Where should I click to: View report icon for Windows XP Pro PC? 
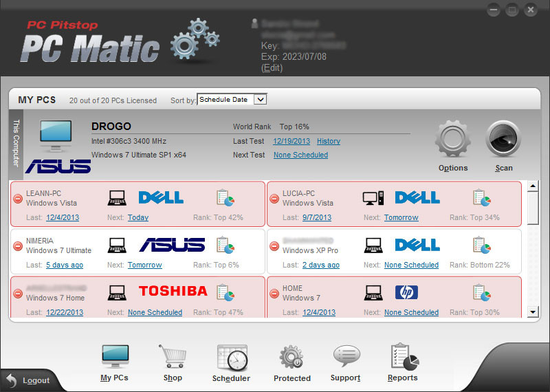[x=482, y=245]
